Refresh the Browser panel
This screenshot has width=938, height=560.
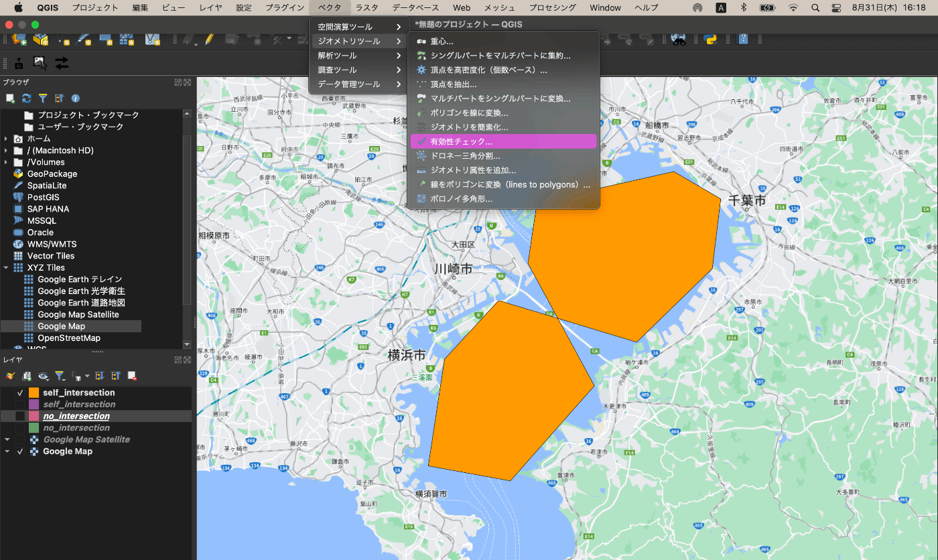point(27,98)
